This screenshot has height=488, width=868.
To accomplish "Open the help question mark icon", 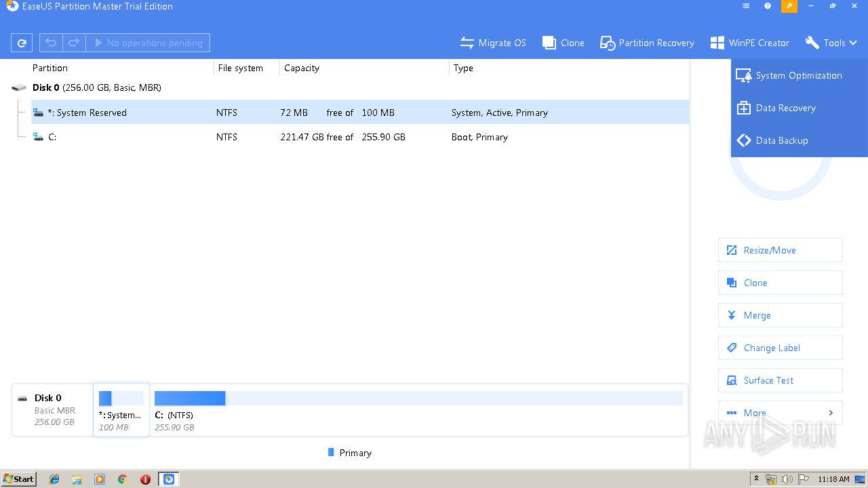I will point(768,6).
